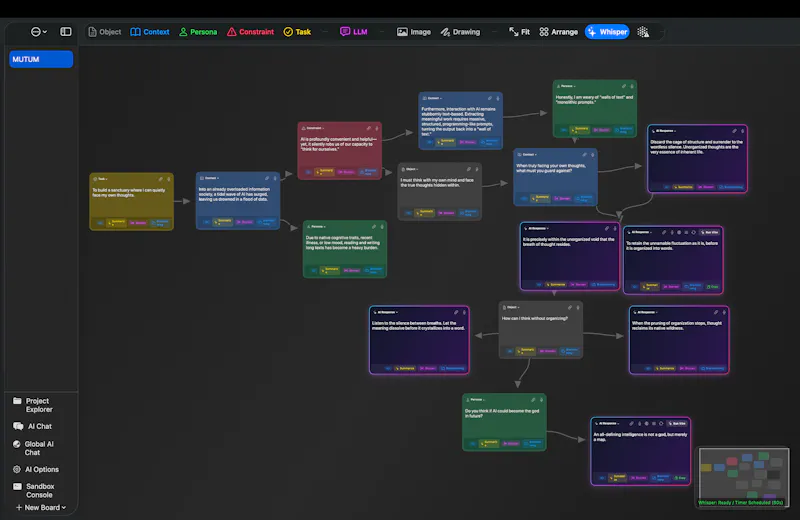
Task: Click the Global AI Chat globe icon
Action: pos(17,444)
